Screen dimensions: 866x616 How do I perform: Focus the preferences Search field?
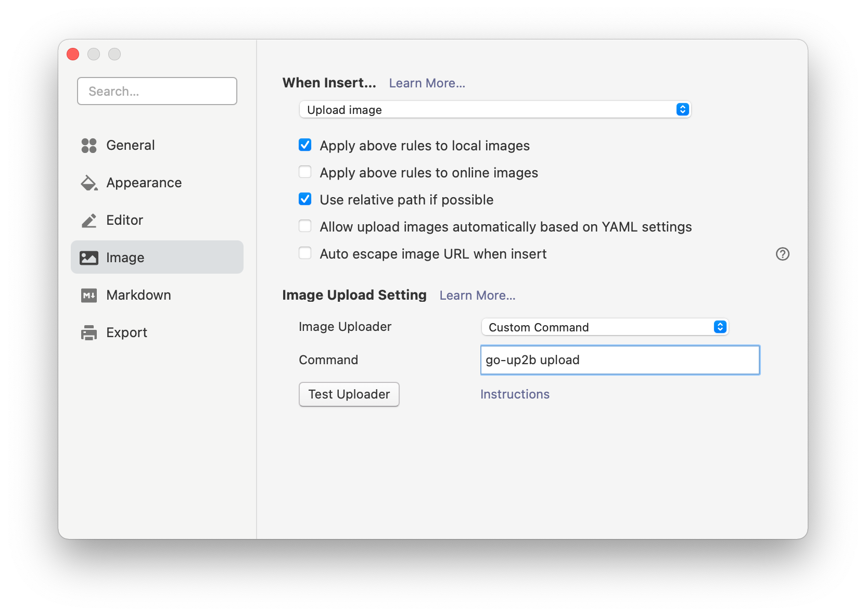point(157,91)
